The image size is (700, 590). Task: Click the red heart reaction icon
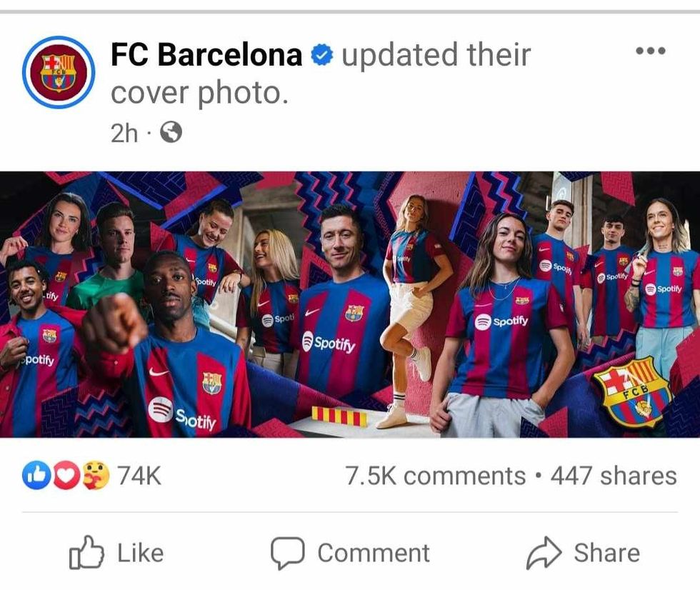coord(65,476)
